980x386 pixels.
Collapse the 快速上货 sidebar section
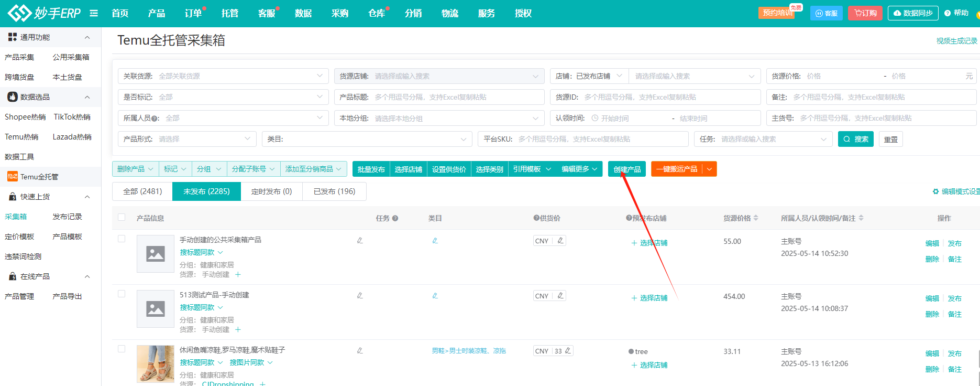pyautogui.click(x=87, y=197)
